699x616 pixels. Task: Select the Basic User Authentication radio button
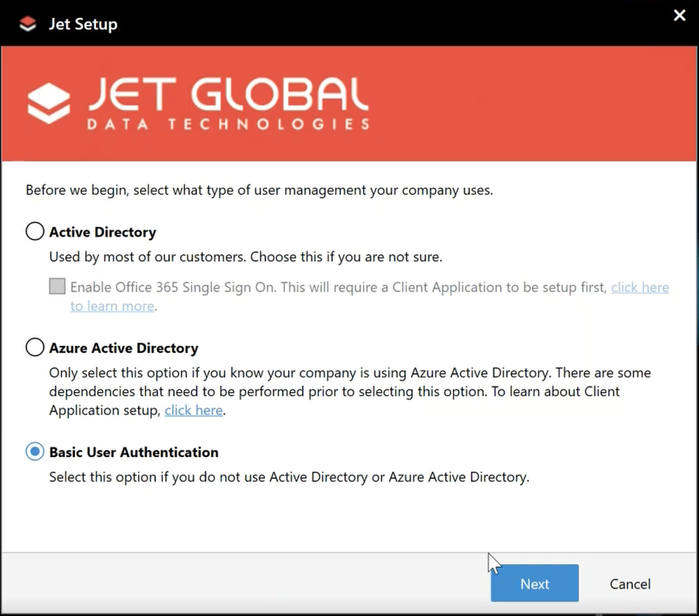pyautogui.click(x=35, y=451)
